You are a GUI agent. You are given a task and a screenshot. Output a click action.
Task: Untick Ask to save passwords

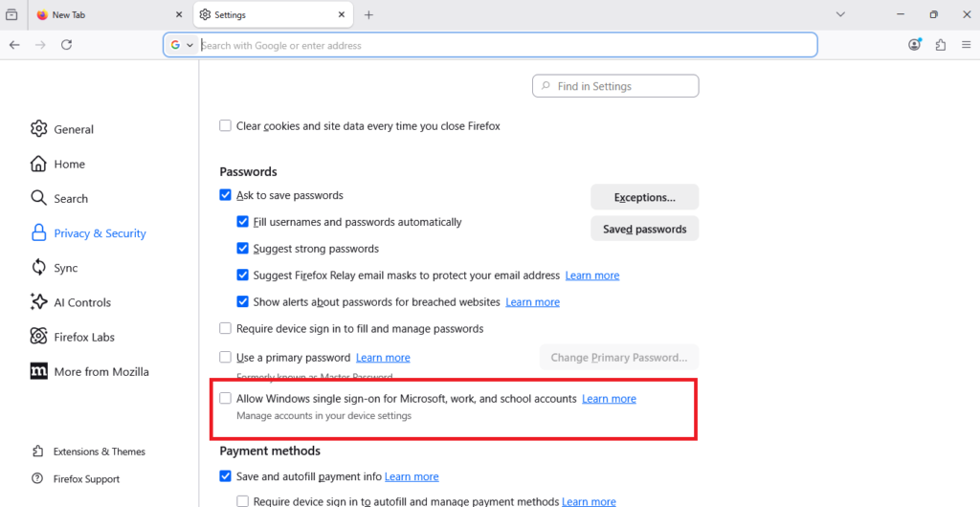226,195
